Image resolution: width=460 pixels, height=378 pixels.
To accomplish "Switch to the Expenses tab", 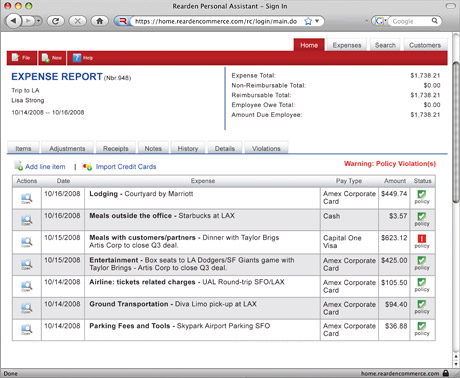I will [347, 45].
